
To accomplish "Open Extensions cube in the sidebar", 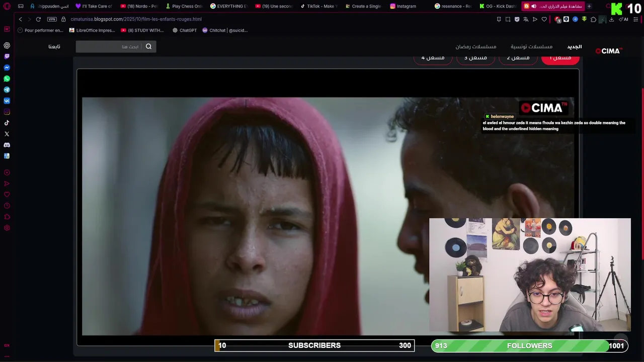I will click(x=7, y=217).
